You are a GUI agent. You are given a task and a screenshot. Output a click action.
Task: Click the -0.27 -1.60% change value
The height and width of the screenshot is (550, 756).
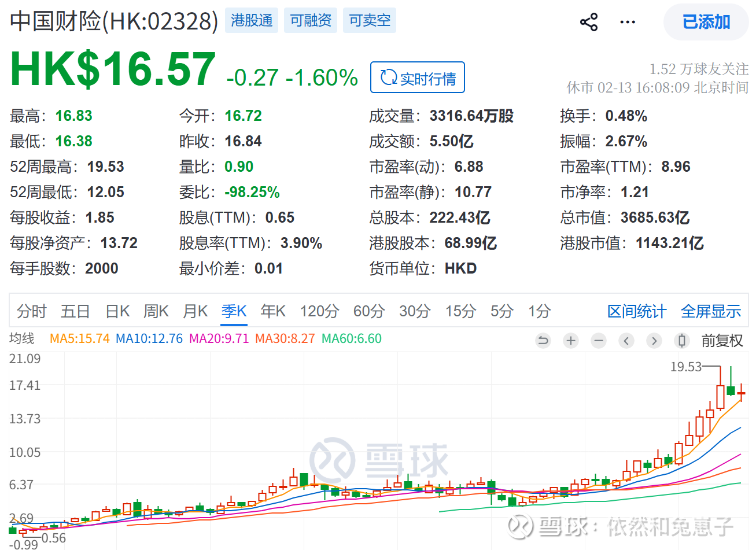point(292,77)
